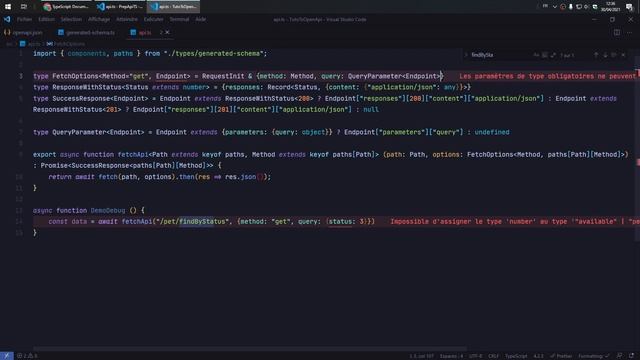The height and width of the screenshot is (360, 640).
Task: Click the 'DemoDebug' function name
Action: (x=108, y=211)
